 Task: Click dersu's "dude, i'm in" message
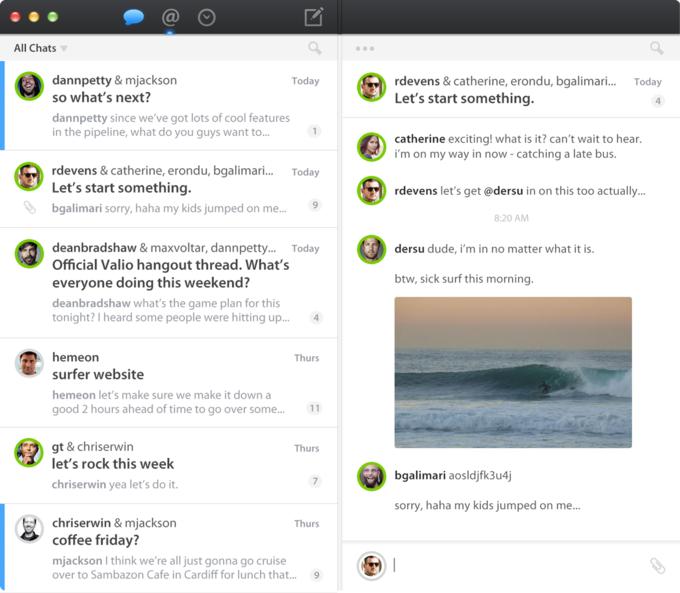pyautogui.click(x=494, y=249)
